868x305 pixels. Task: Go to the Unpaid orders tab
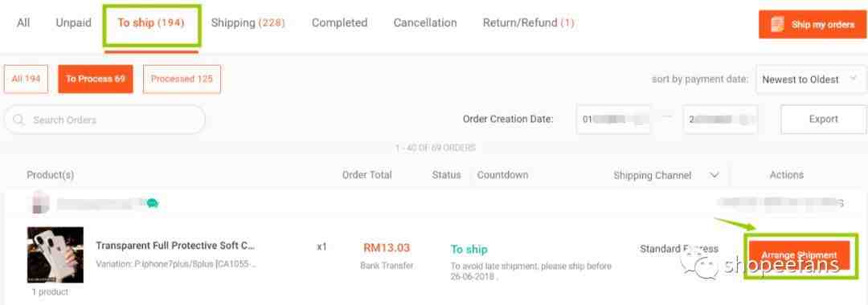(74, 23)
